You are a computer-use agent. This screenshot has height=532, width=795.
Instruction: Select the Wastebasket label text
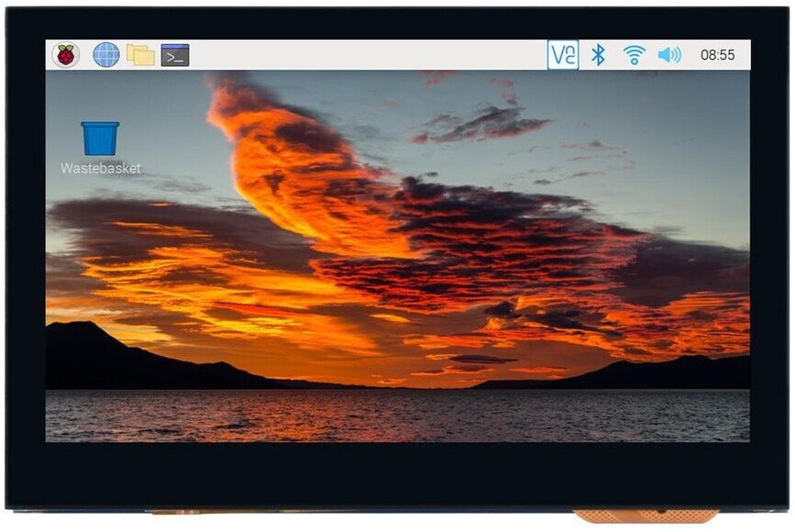point(101,168)
